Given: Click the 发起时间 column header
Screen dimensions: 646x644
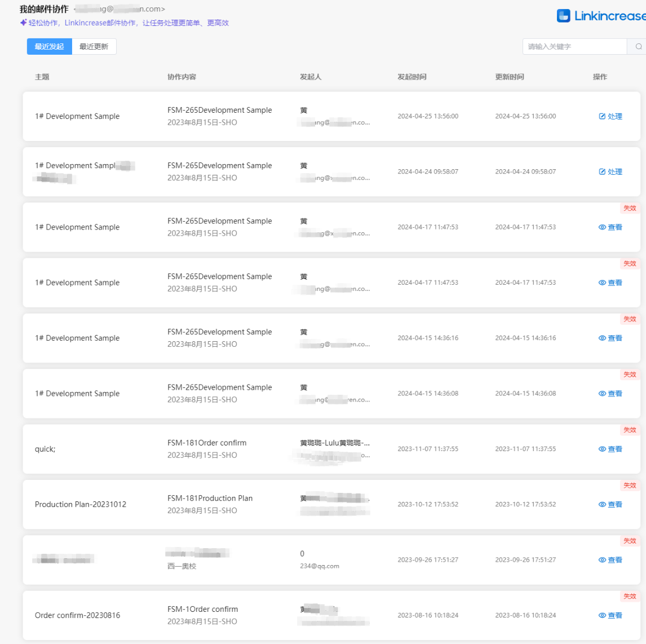Looking at the screenshot, I should [412, 77].
